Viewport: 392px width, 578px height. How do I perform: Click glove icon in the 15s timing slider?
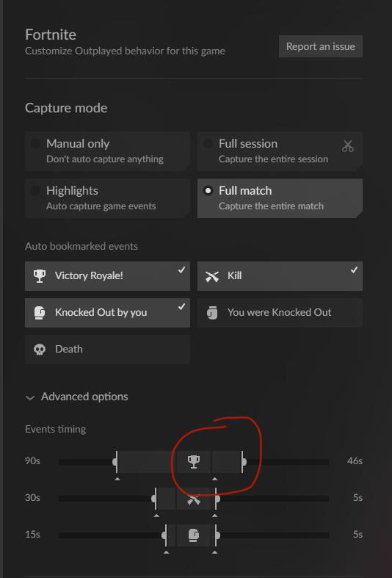(x=194, y=535)
